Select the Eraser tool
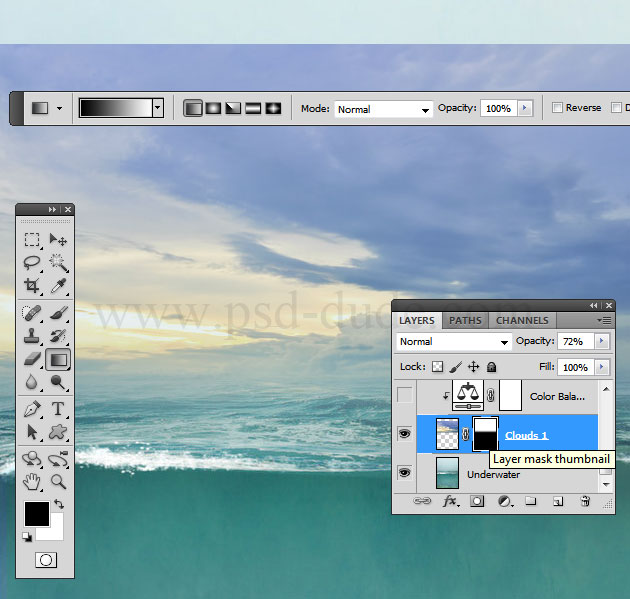 (x=32, y=358)
